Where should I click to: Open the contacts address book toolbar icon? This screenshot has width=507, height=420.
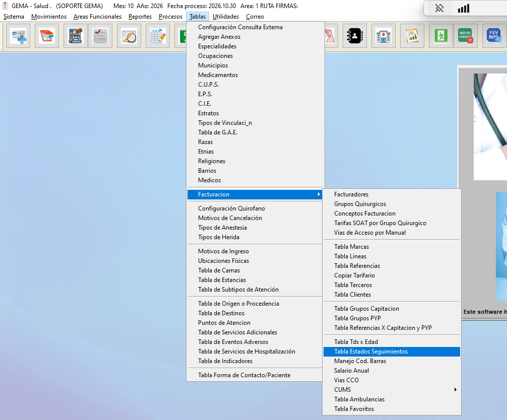pos(354,36)
